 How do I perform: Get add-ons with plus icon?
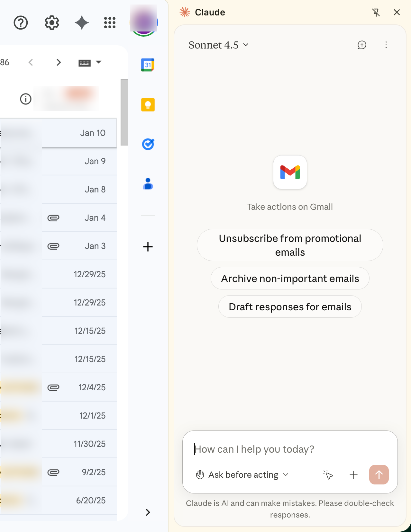148,247
